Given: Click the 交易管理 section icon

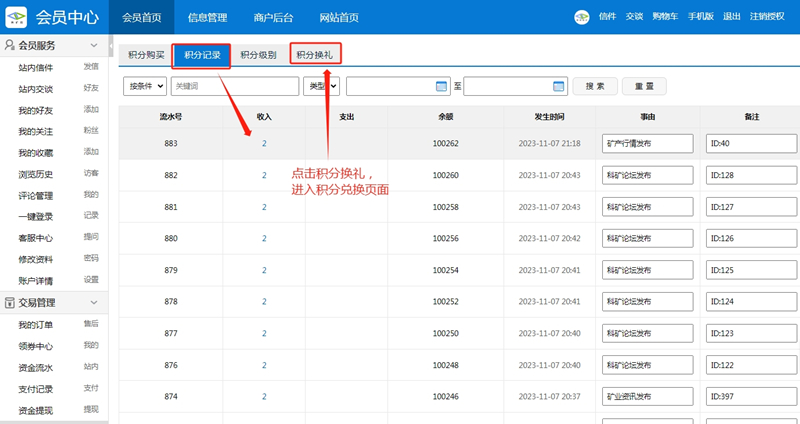Looking at the screenshot, I should pos(9,303).
